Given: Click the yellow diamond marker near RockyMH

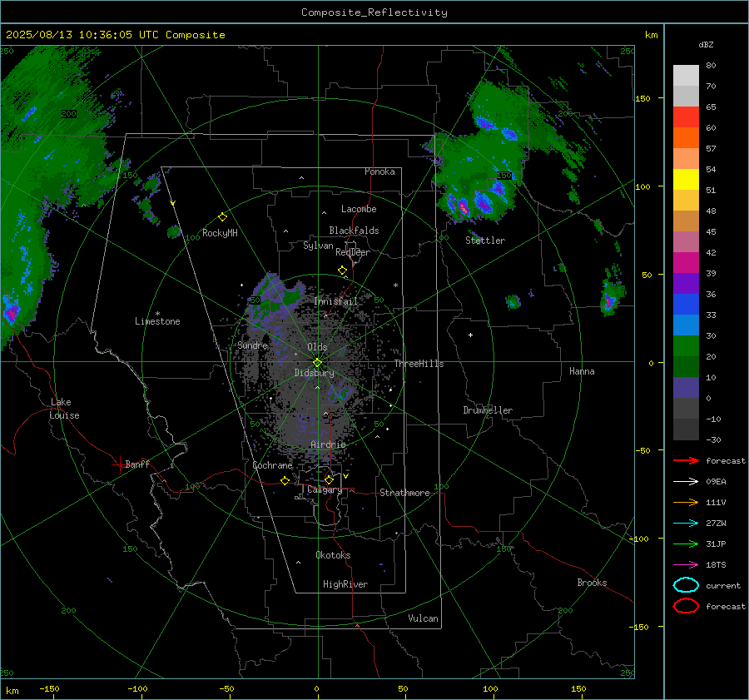Looking at the screenshot, I should 222,217.
